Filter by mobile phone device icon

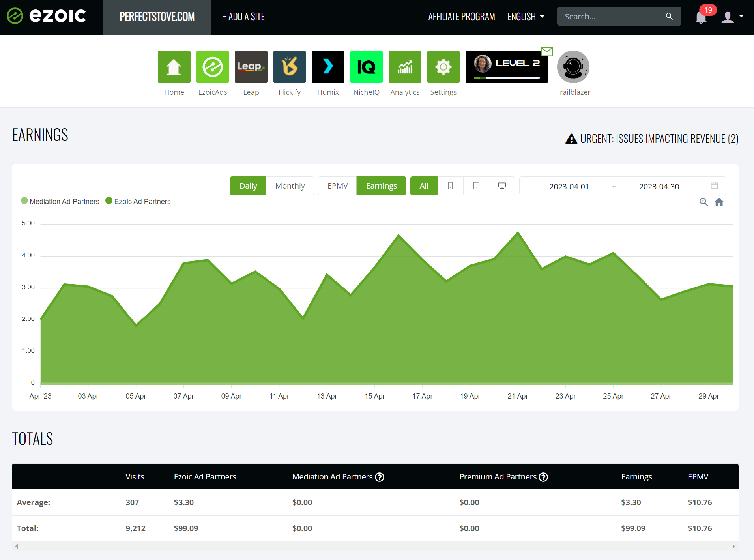pos(450,186)
